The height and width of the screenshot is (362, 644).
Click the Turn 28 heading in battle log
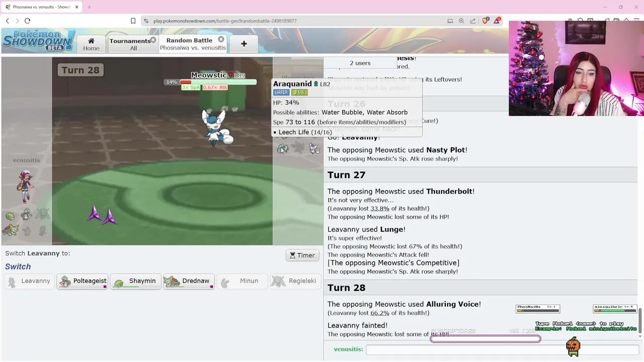click(x=346, y=288)
